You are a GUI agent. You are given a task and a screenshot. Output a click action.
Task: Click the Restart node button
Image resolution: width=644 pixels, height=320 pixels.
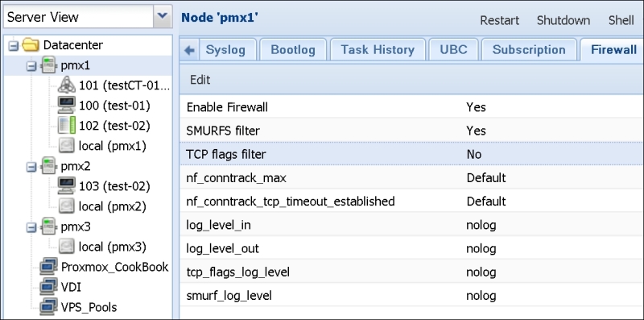tap(499, 20)
